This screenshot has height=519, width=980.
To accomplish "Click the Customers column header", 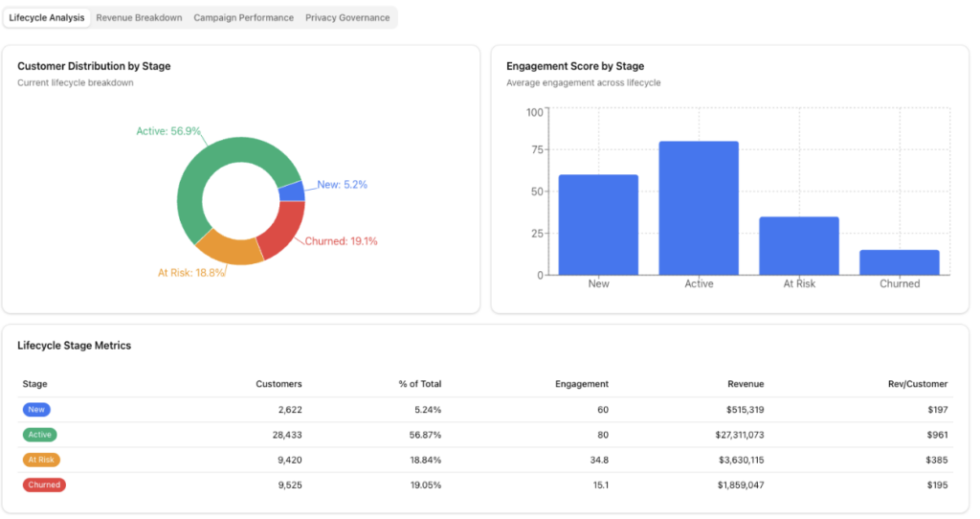I will tap(278, 384).
